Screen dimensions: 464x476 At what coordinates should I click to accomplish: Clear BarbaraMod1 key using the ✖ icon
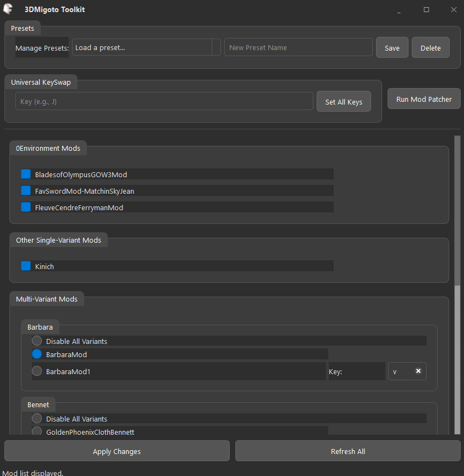pyautogui.click(x=418, y=371)
